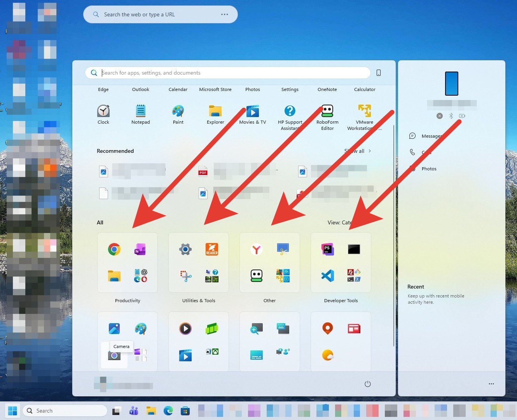The image size is (517, 420).
Task: Toggle Bluetooth in the Phone Link panel
Action: coord(451,115)
